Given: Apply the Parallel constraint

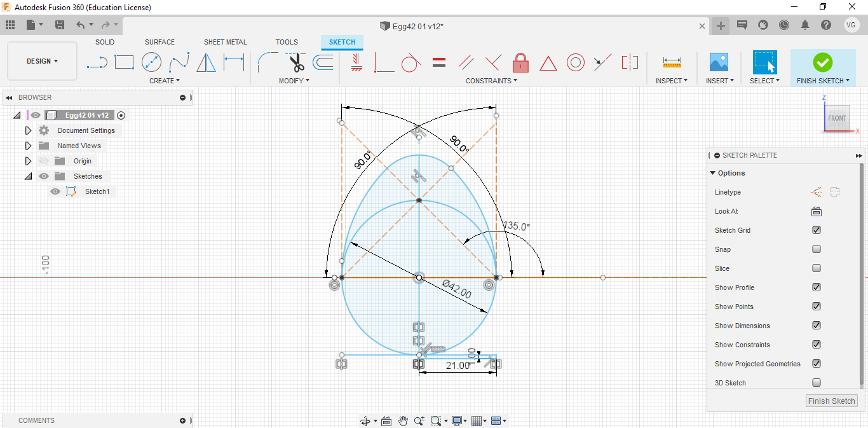Looking at the screenshot, I should point(466,62).
